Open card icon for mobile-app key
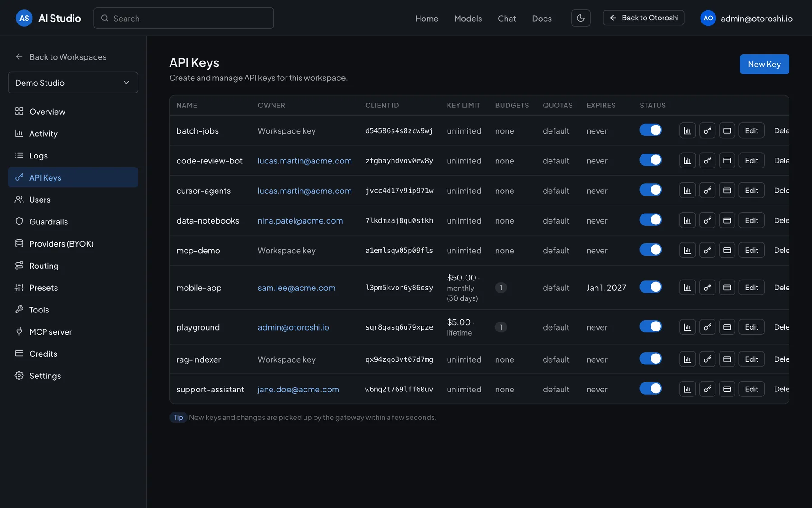 coord(727,288)
